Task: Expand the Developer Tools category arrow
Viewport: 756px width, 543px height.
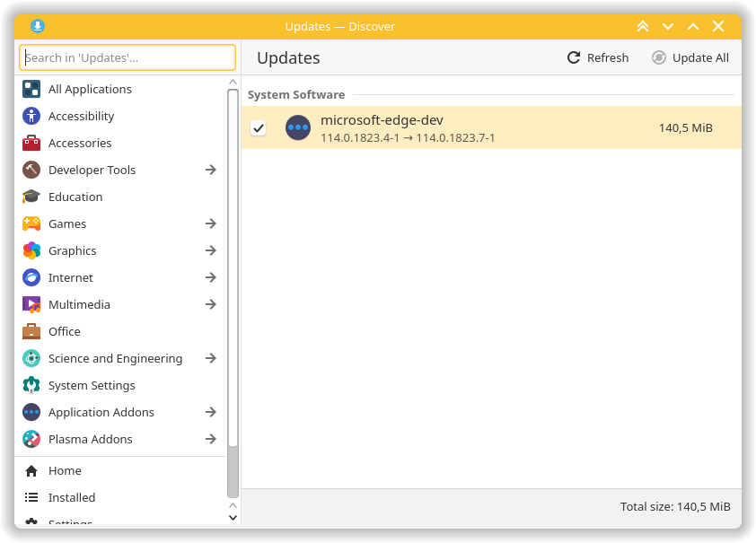Action: click(x=210, y=170)
